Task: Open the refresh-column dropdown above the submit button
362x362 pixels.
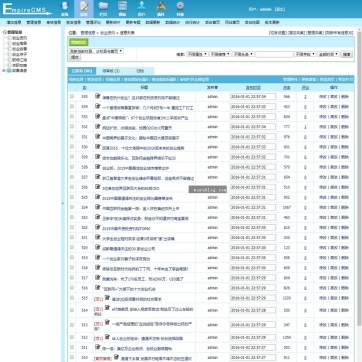Action: (x=96, y=51)
